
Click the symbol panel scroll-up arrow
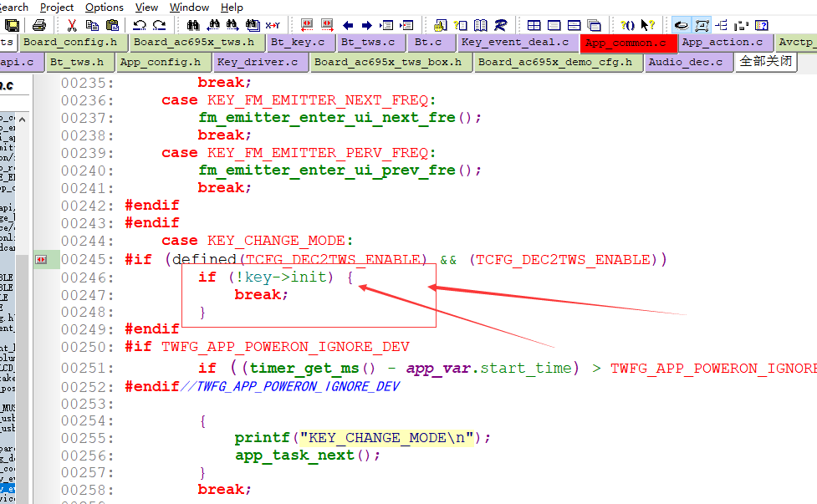(x=22, y=120)
